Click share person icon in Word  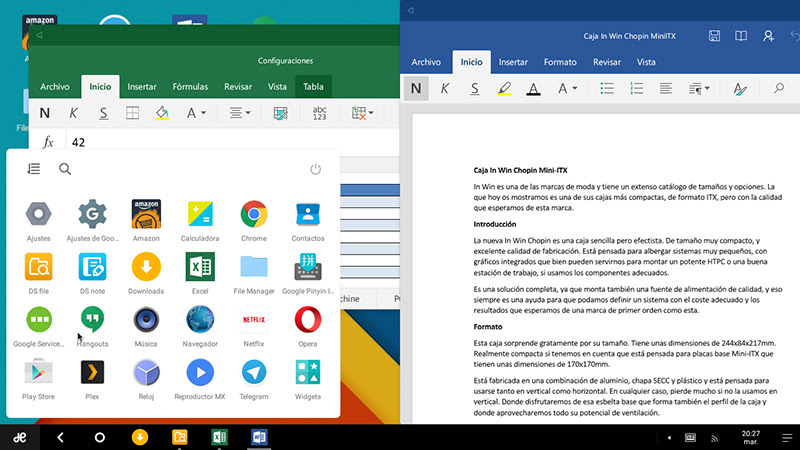click(x=768, y=36)
